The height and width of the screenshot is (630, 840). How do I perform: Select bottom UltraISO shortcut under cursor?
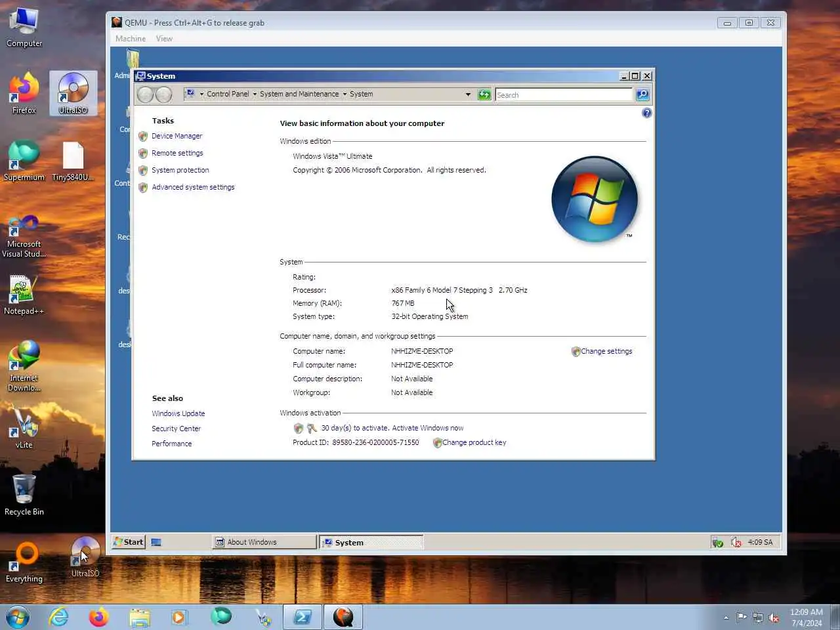click(85, 556)
